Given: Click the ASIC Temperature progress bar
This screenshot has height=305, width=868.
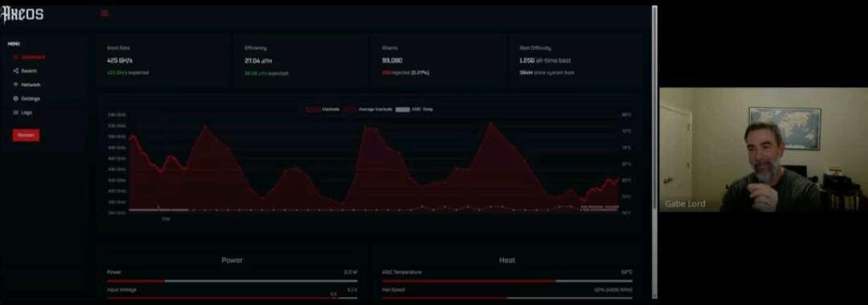Looking at the screenshot, I should (507, 281).
